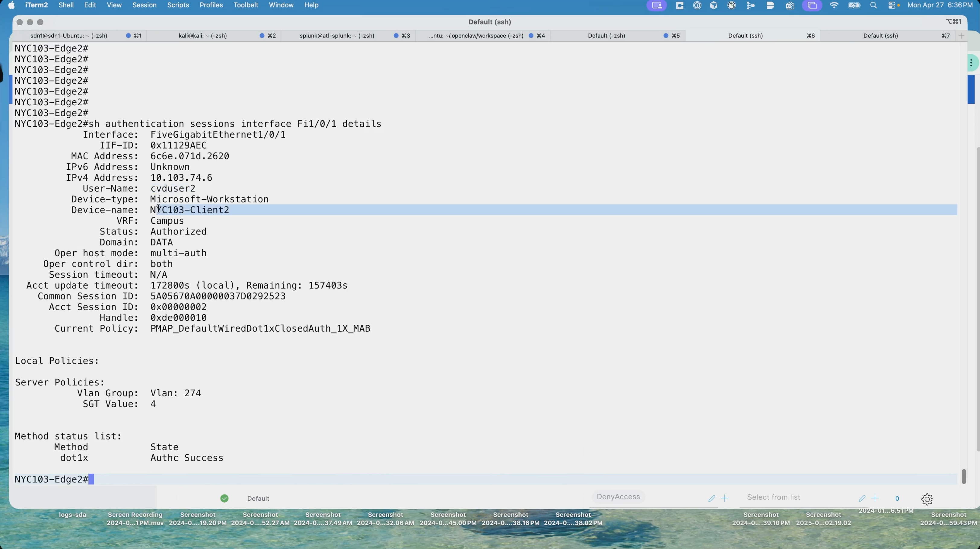The image size is (980, 549).
Task: Select Screen Recording .mov file on desktop
Action: coord(135,519)
